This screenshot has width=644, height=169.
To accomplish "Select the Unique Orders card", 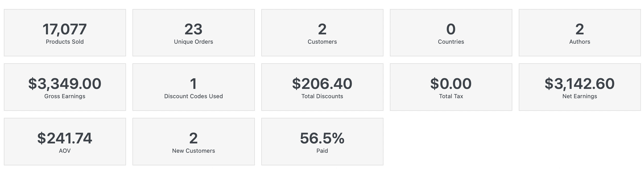I will coord(193,33).
